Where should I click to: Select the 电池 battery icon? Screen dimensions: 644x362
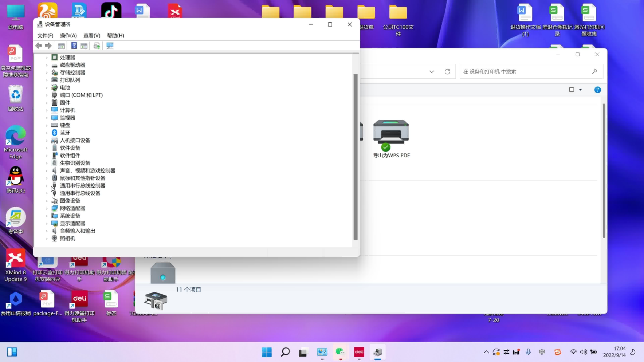click(55, 87)
